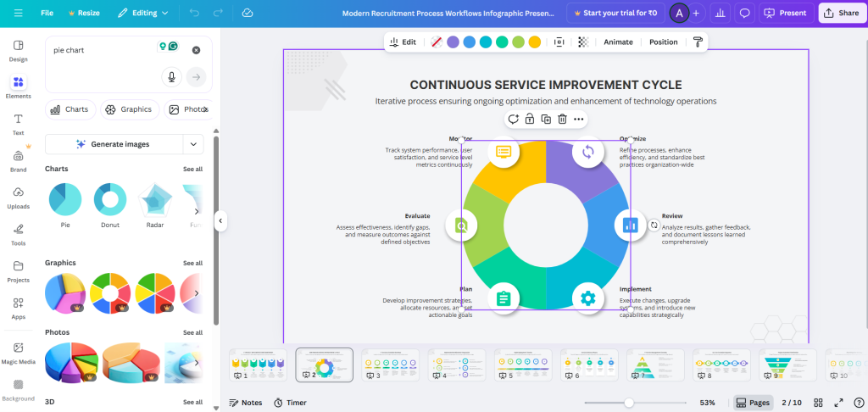Click the lock icon above selection
The width and height of the screenshot is (868, 412).
[530, 120]
